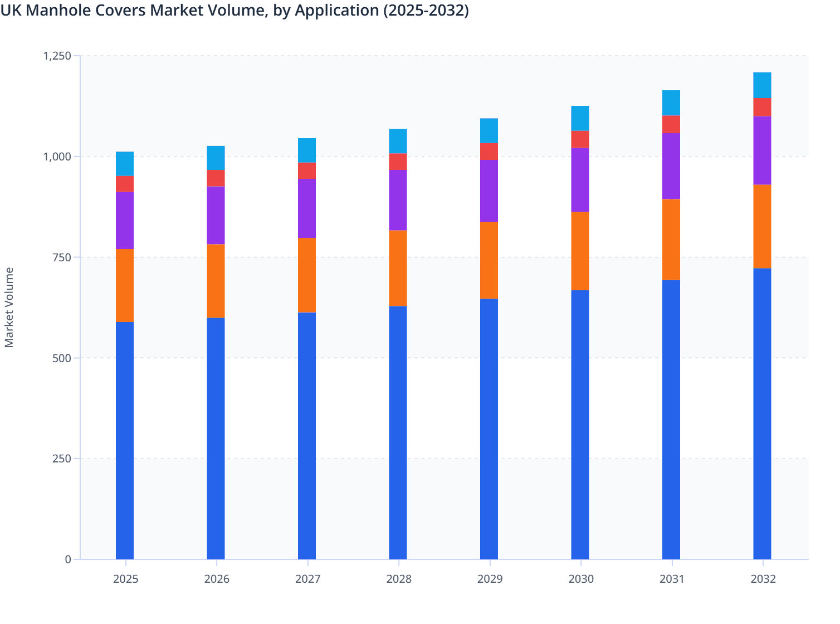The image size is (840, 624).
Task: Click the blue segment of the 2025 bar
Action: tap(125, 440)
